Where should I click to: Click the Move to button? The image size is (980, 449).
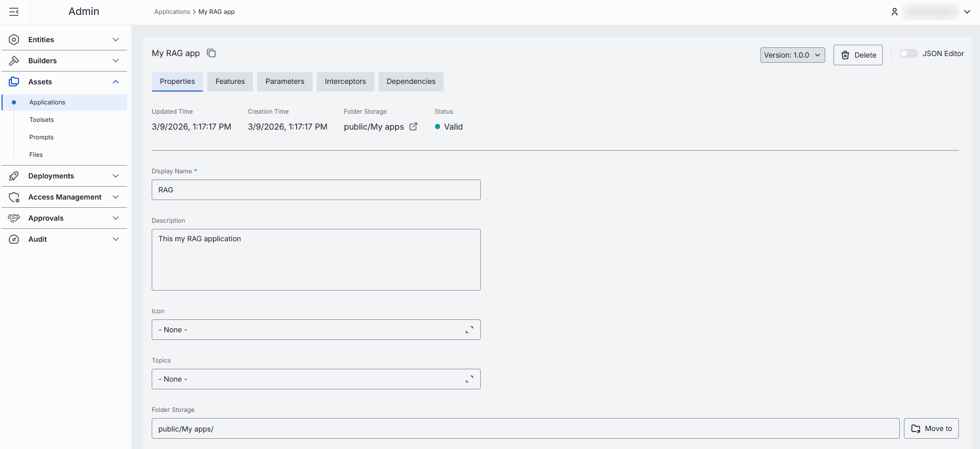point(931,428)
